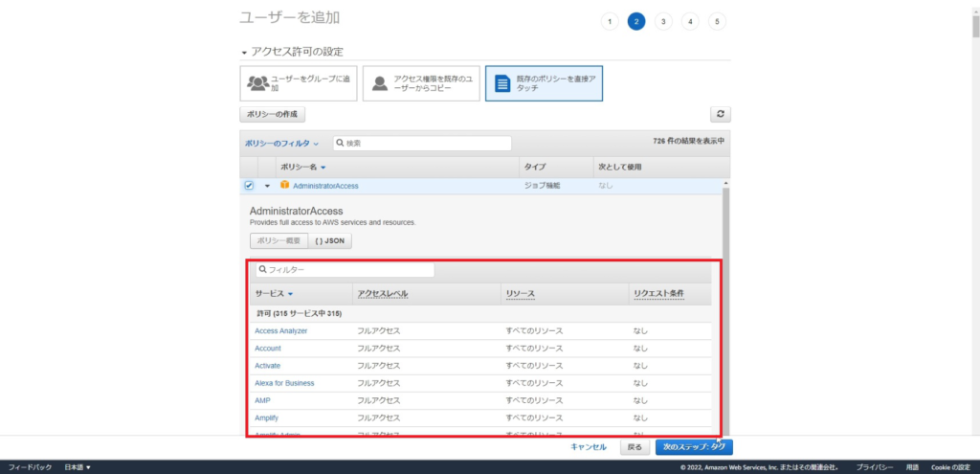Collapse the AdministratorAccess policy details arrow

point(267,186)
